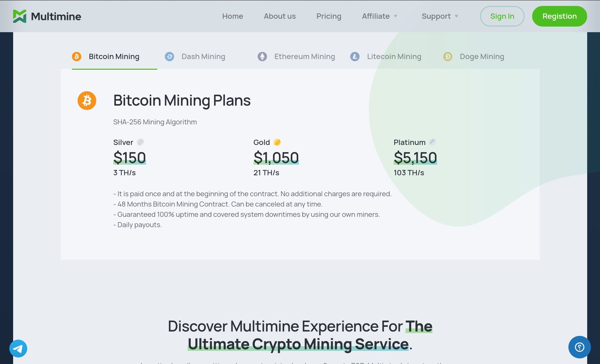Go to the Pricing page
Viewport: 600px width, 364px height.
tap(329, 16)
